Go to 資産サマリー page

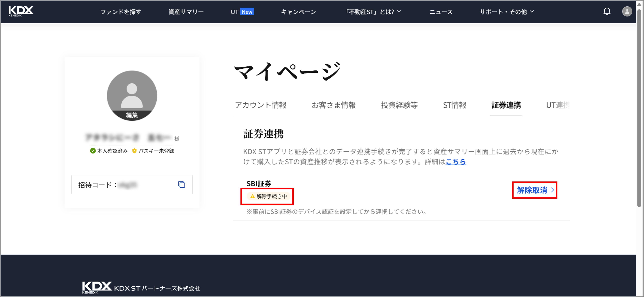click(186, 12)
